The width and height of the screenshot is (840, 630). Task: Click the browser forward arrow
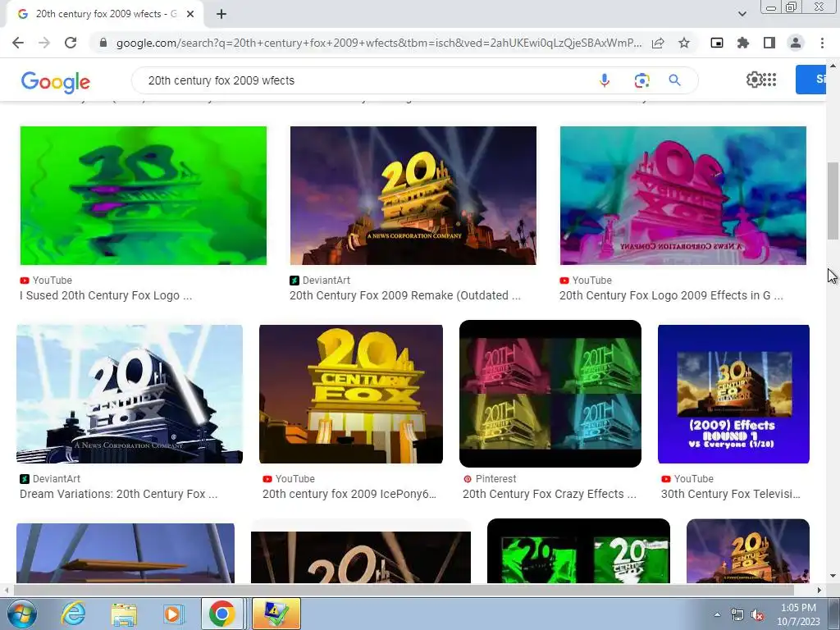(x=44, y=43)
